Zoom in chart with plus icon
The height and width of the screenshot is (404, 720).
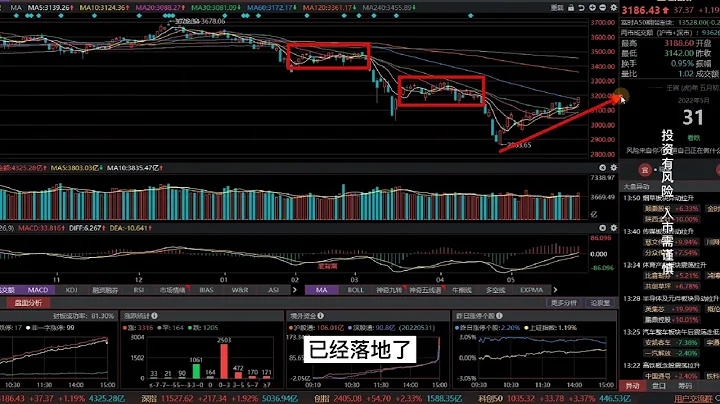coord(592,8)
